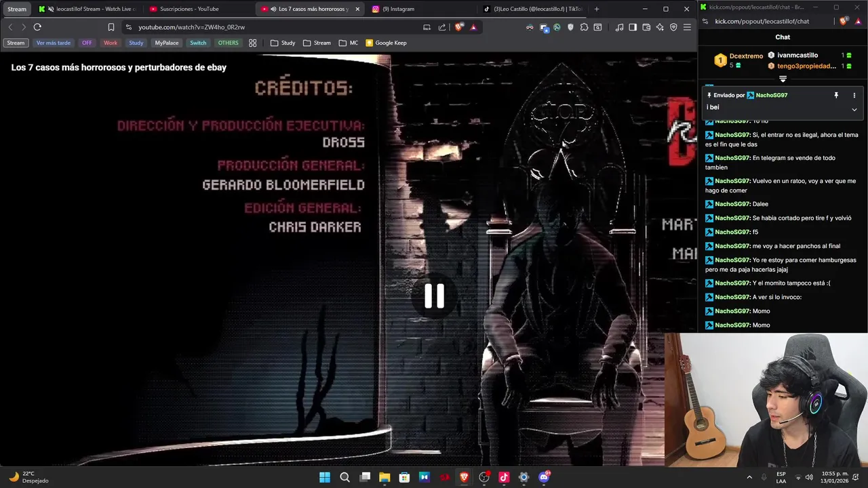Open Leo AI assistant sparkle icon
The image size is (868, 488).
click(x=660, y=27)
